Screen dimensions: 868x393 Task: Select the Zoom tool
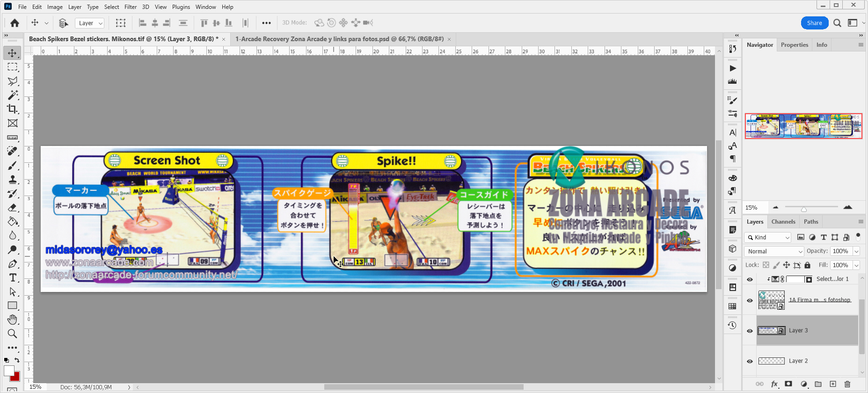click(x=13, y=334)
